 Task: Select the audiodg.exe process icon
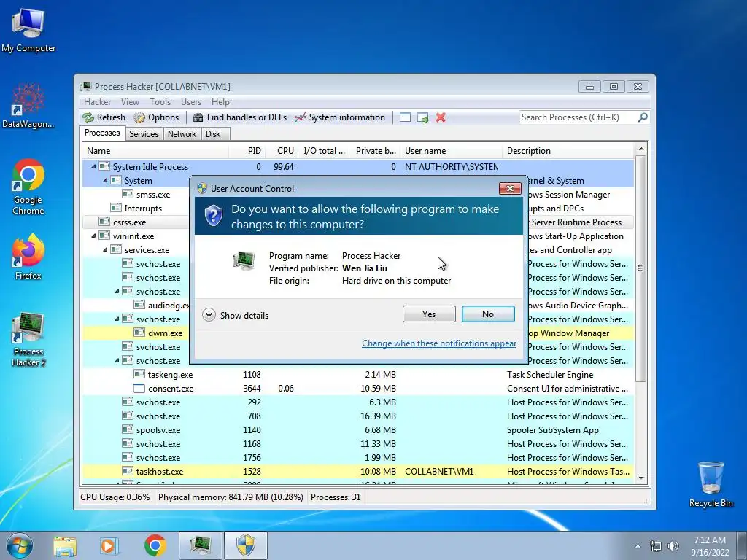[139, 306]
